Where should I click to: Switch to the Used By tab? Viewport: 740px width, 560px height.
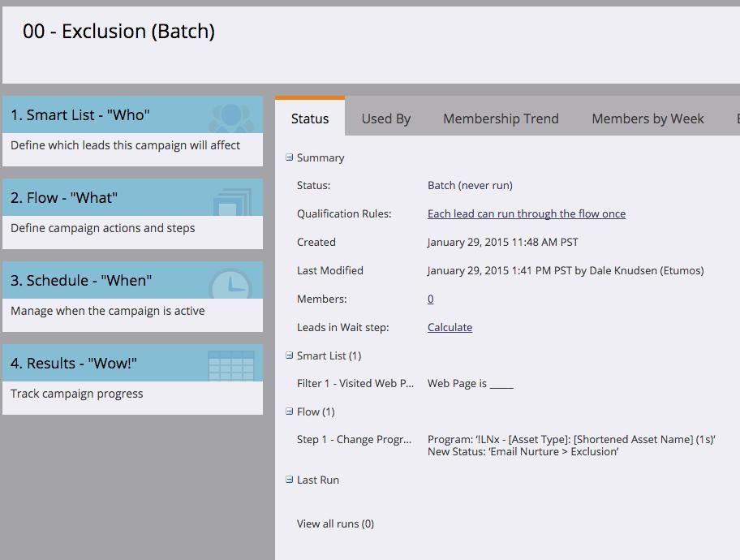385,118
